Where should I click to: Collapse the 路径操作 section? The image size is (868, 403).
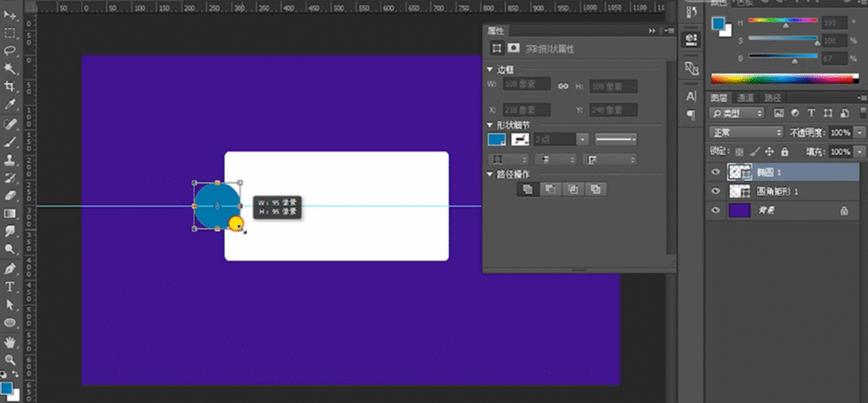pos(489,175)
